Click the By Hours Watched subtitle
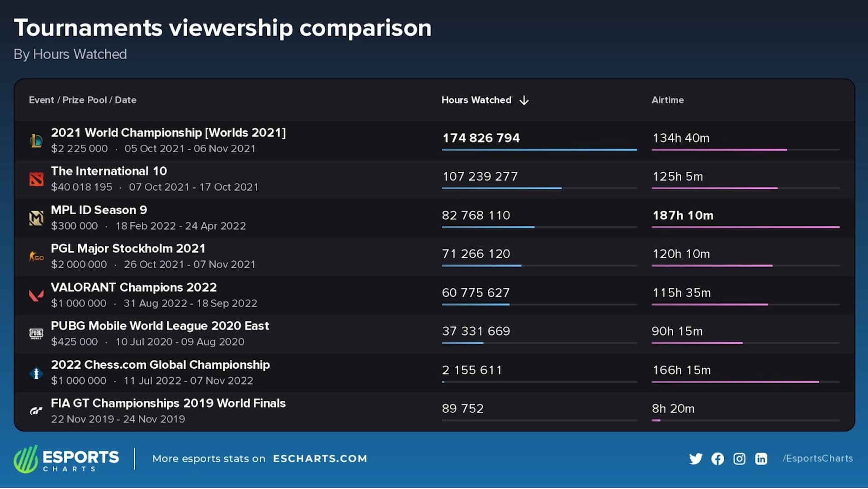 [70, 54]
